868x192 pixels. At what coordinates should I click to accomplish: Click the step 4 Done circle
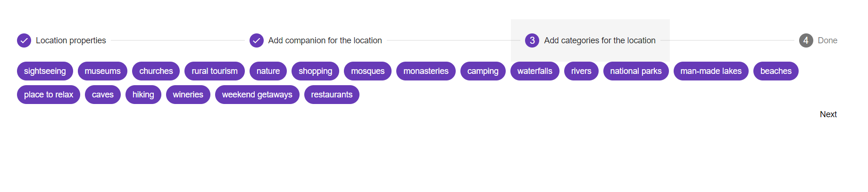pos(806,40)
